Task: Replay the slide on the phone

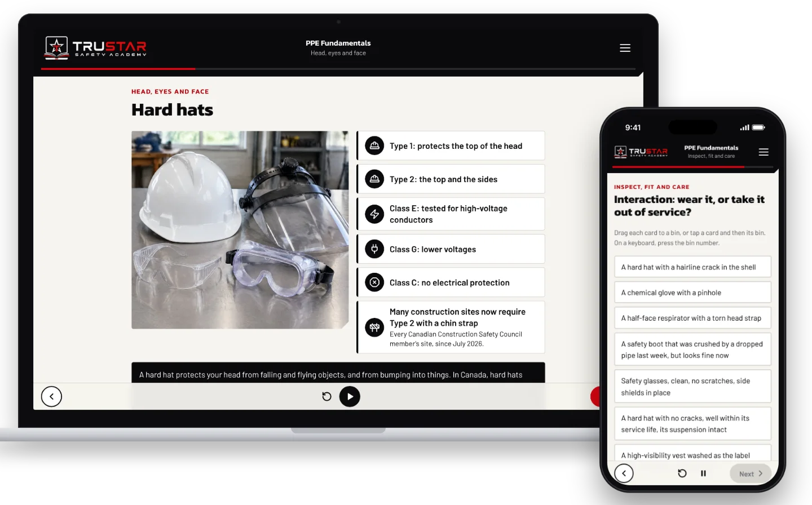Action: coord(682,473)
